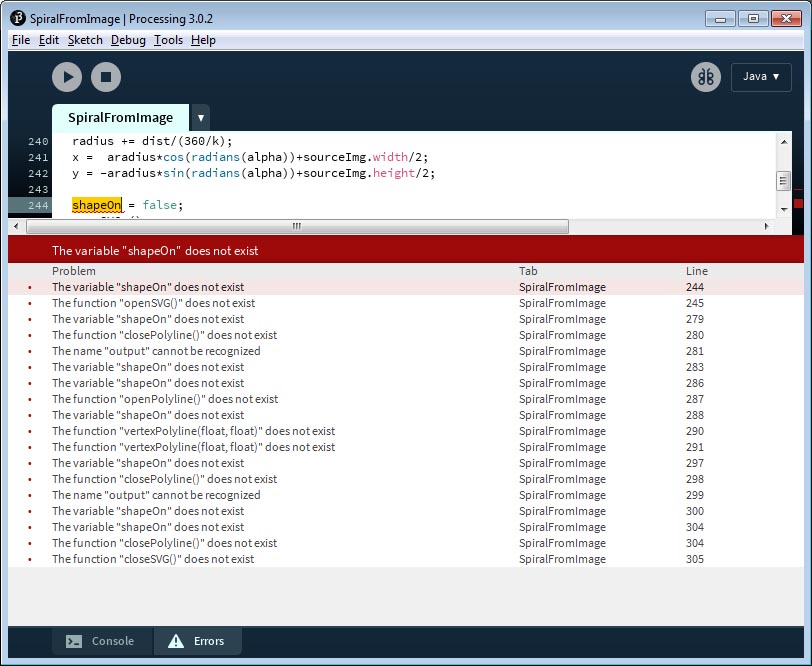Select the closePolyline() error on line 280
This screenshot has width=812, height=666.
406,335
